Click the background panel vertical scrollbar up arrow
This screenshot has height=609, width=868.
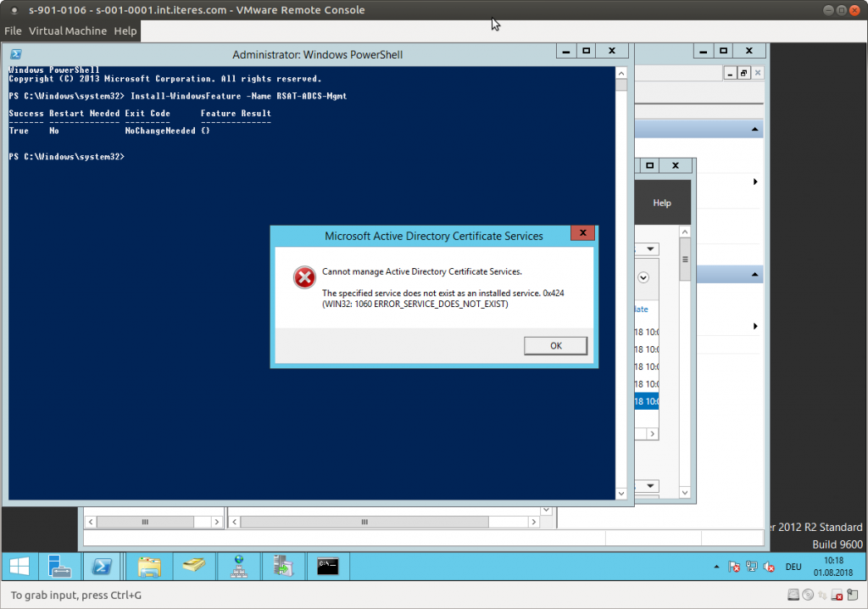click(x=685, y=232)
